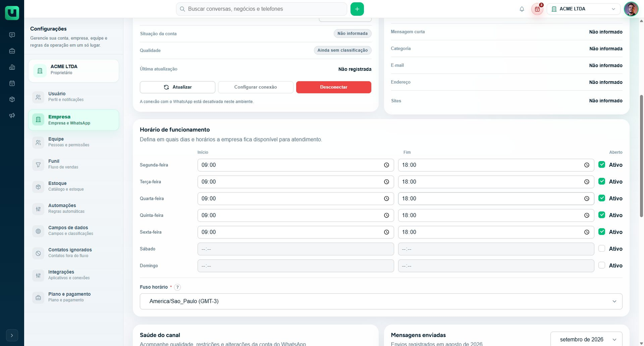
Task: Open Integrações settings section
Action: 74,275
